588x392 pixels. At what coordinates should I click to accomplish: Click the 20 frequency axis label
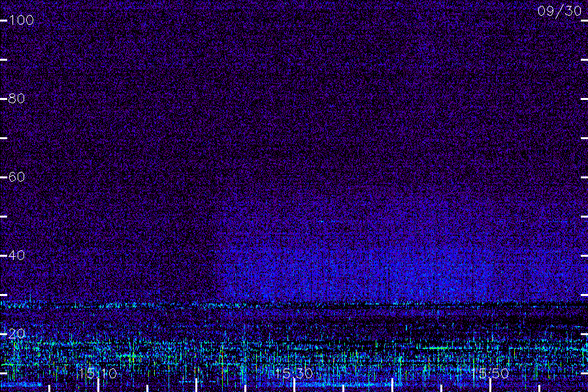click(16, 333)
